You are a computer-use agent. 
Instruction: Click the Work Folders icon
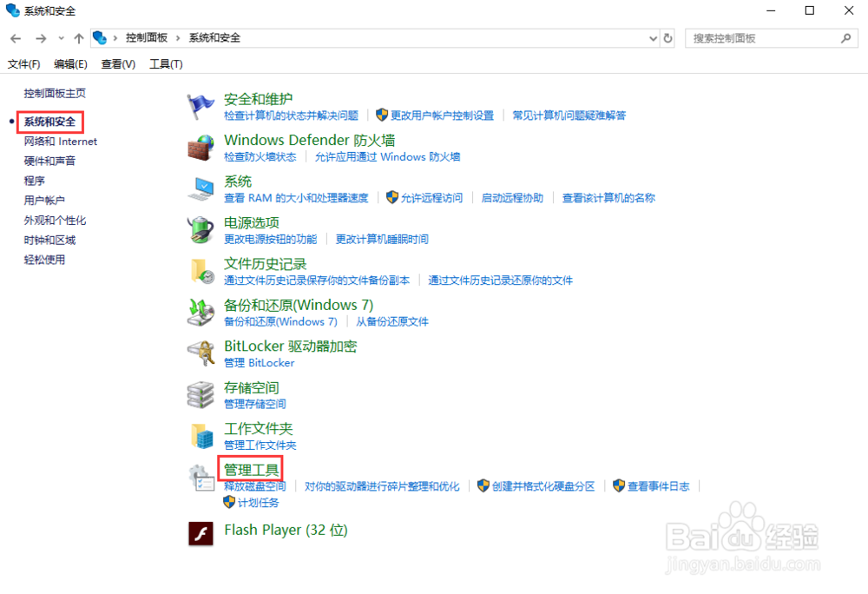click(201, 436)
